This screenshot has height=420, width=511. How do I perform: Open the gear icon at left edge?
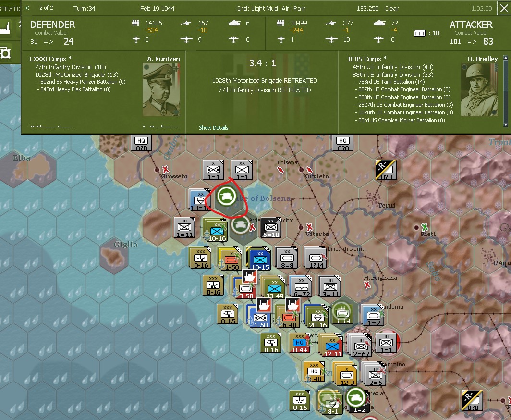pos(5,52)
